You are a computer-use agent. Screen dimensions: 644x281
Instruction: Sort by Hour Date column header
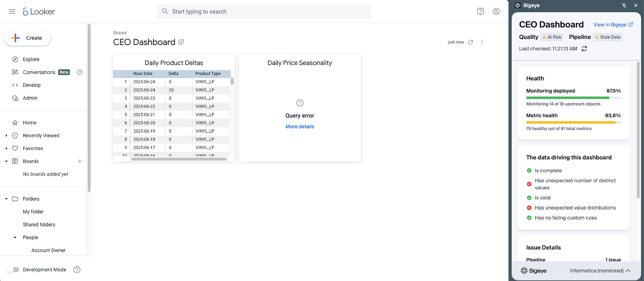[143, 74]
